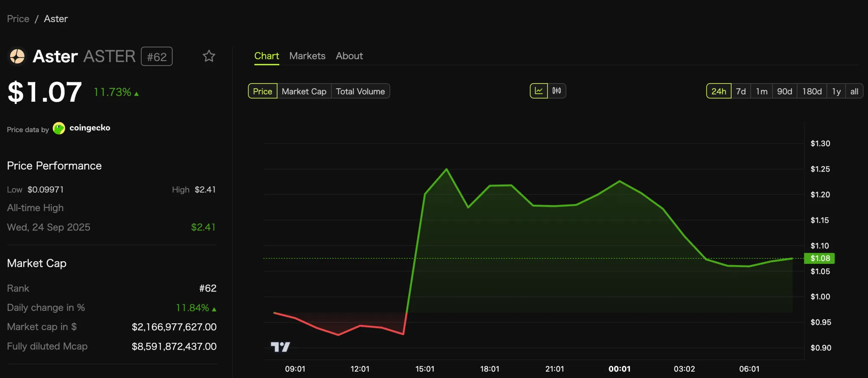Select the Market Cap data toggle
The width and height of the screenshot is (868, 378).
tap(304, 91)
